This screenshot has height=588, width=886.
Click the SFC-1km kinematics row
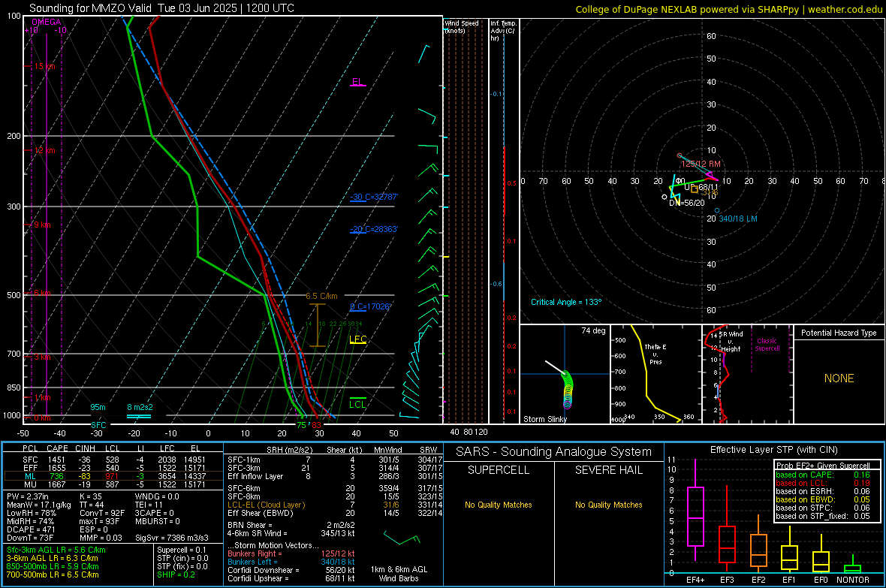(x=335, y=460)
